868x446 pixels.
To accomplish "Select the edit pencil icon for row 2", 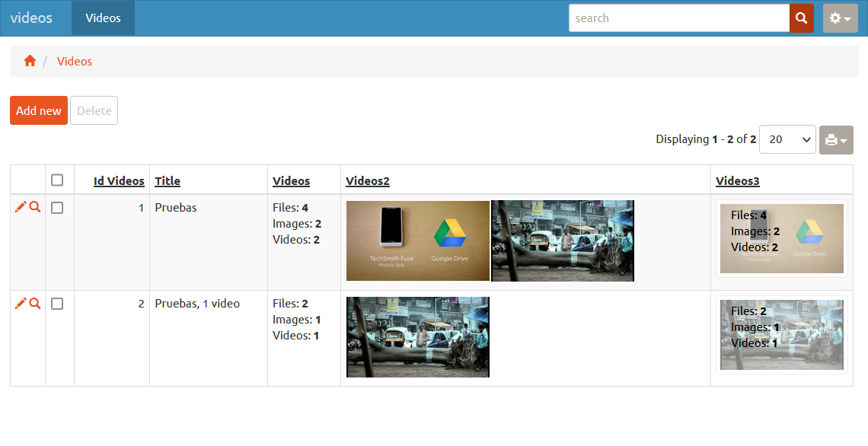I will (x=21, y=302).
